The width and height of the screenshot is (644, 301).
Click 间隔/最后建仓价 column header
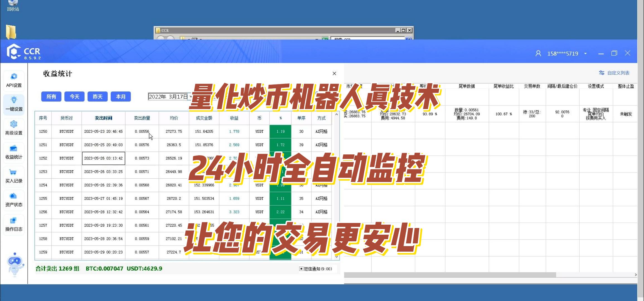(562, 86)
